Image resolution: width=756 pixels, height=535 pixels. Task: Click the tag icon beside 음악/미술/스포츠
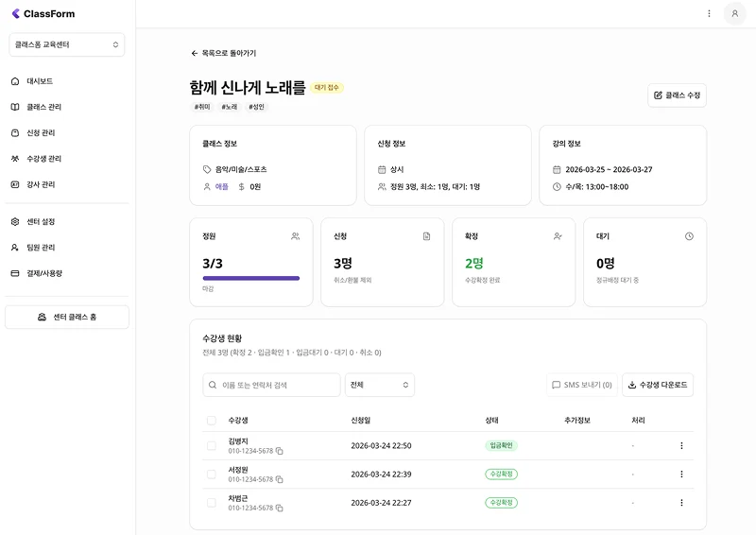[207, 169]
